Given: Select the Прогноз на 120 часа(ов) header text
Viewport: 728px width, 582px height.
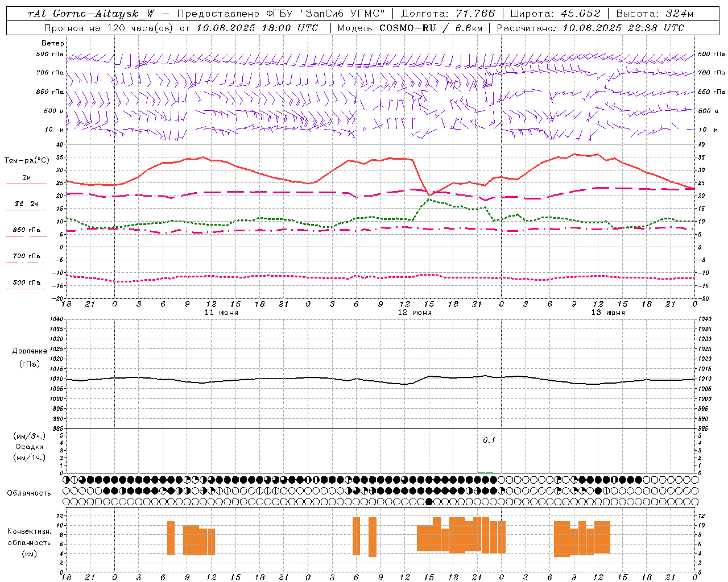Looking at the screenshot, I should coord(109,28).
